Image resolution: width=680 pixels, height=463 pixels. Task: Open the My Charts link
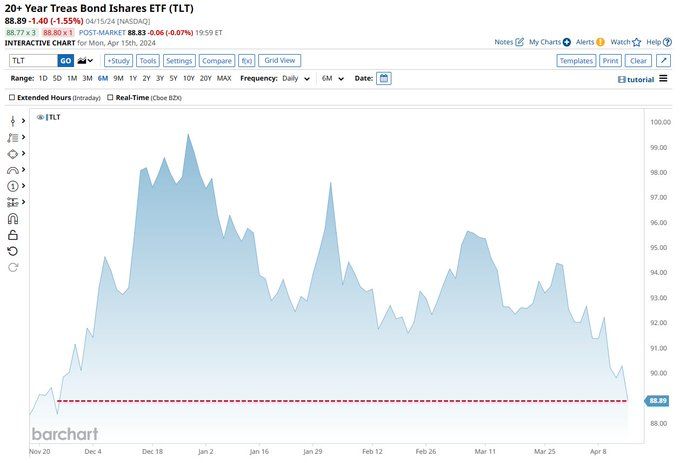click(545, 42)
